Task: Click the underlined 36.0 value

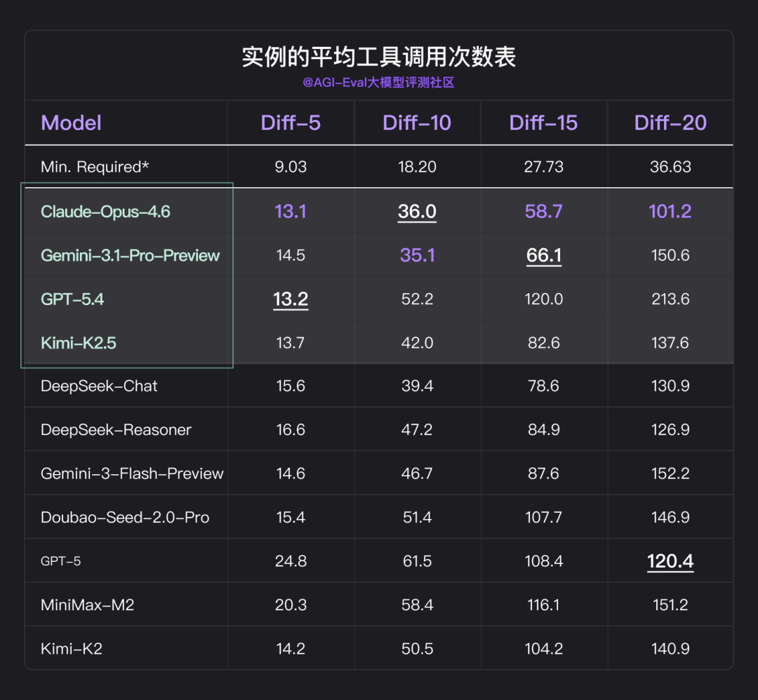Action: pyautogui.click(x=417, y=212)
